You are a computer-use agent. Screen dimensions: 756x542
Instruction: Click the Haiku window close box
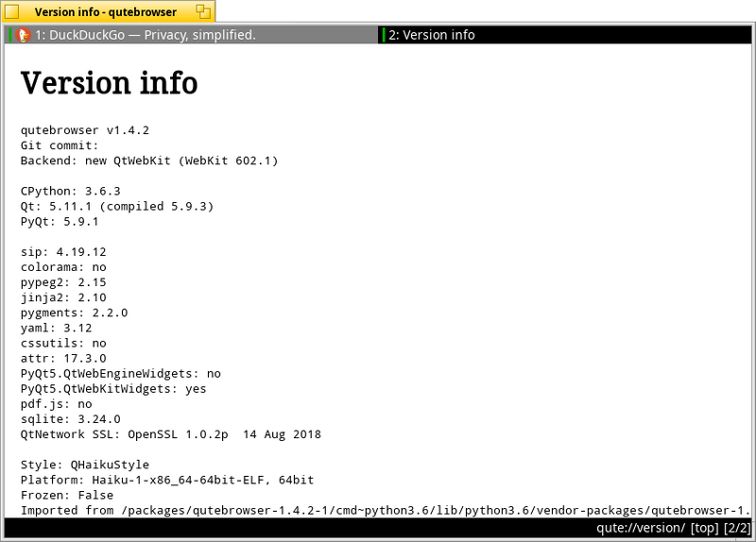click(x=11, y=11)
